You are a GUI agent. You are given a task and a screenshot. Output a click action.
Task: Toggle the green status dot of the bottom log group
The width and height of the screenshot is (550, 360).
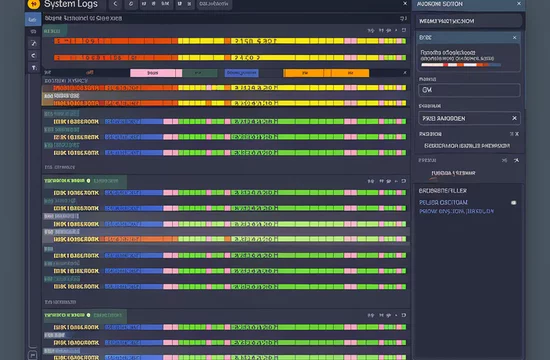88,315
